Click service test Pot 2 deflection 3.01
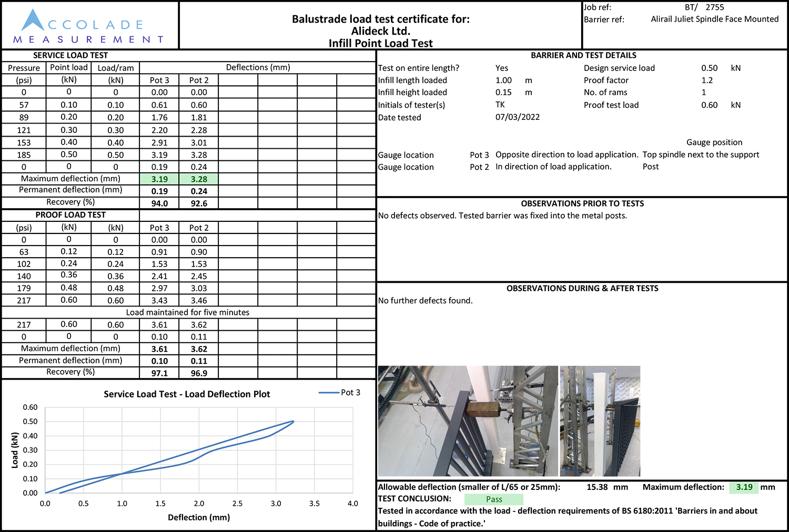Screen dimensions: 789x532 pos(199,142)
